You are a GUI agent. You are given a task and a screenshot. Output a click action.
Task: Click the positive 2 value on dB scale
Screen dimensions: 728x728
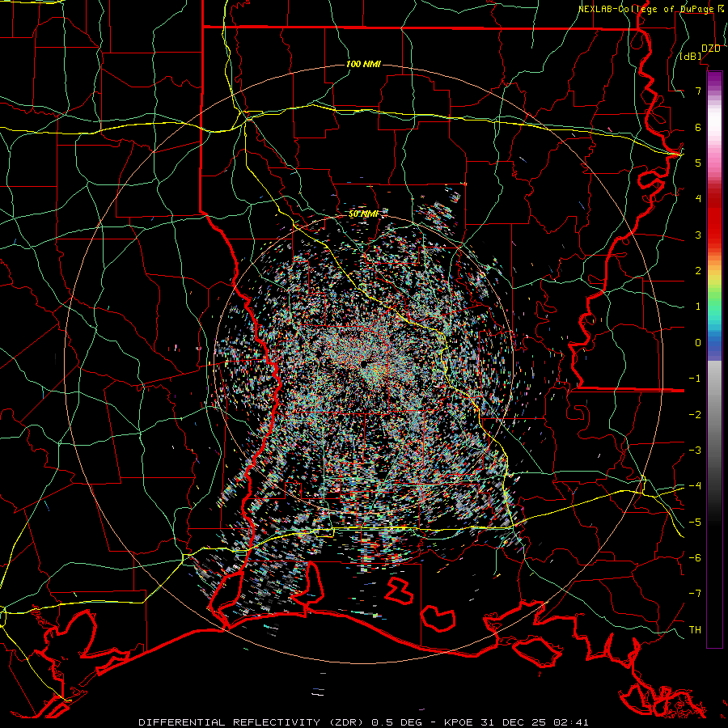[698, 271]
